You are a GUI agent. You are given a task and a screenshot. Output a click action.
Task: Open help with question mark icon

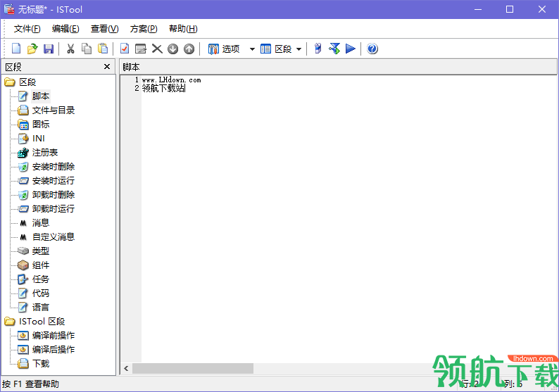tap(372, 49)
